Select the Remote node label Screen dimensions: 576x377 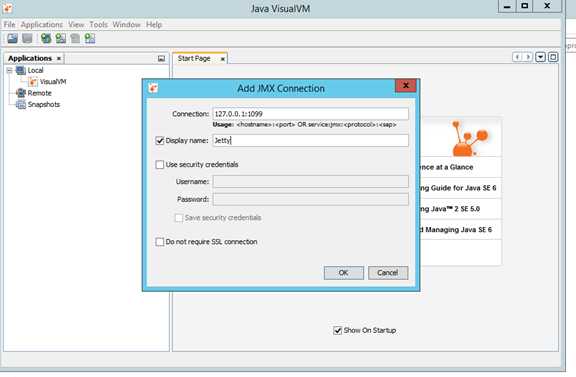(39, 93)
